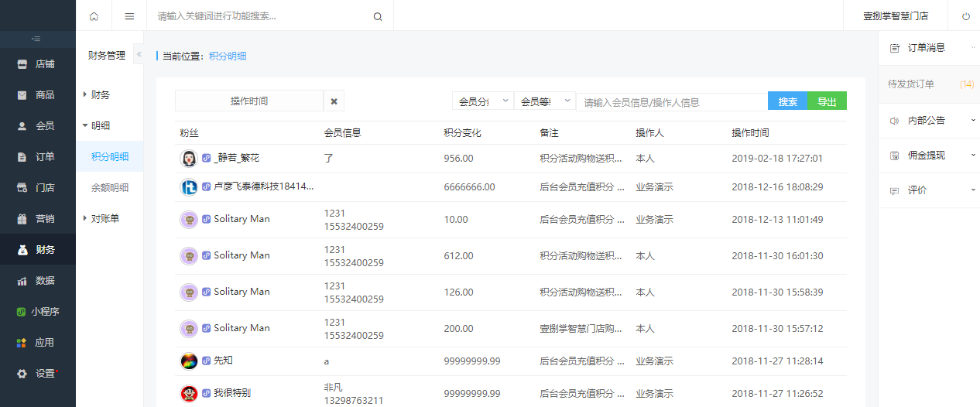Open the 会员等级 dropdown
Screen dimensions: 980x407
[545, 101]
